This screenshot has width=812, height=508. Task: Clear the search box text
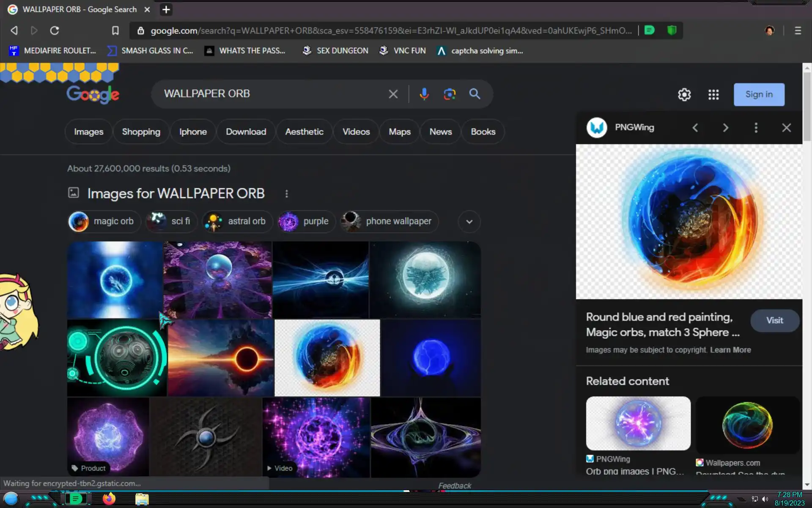(x=393, y=94)
